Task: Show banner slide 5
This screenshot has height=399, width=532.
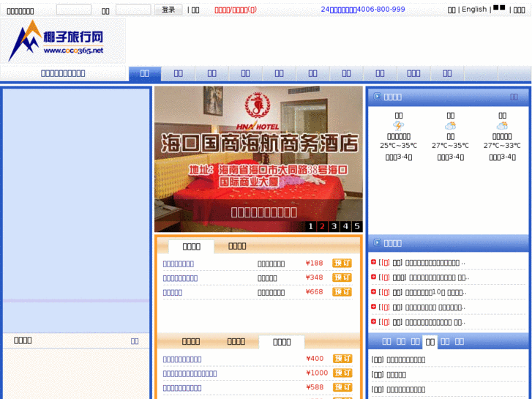Action: pyautogui.click(x=357, y=226)
